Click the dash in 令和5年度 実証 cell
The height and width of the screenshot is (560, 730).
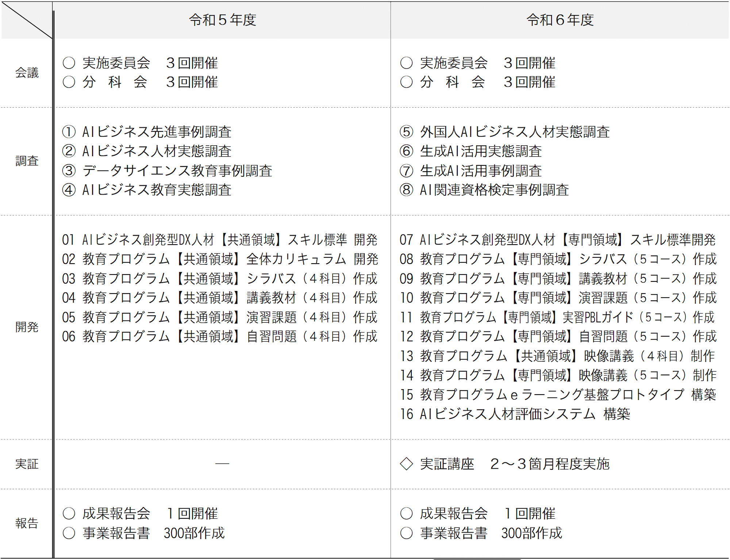pos(222,464)
